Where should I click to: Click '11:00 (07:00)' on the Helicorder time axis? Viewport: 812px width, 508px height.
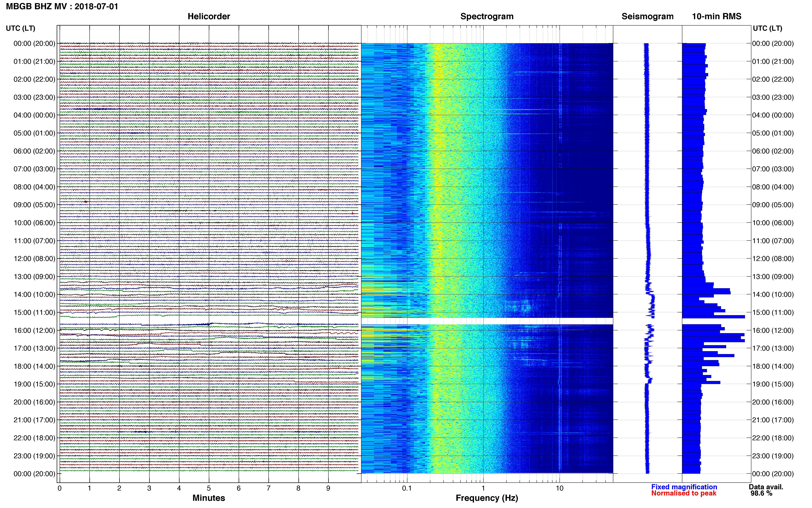point(34,241)
